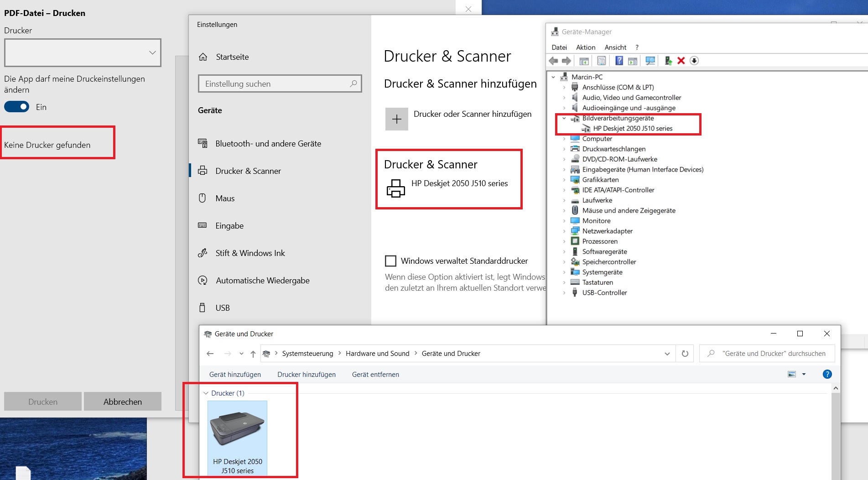Click Abbrechen button in print dialog
The height and width of the screenshot is (480, 868).
pos(123,402)
